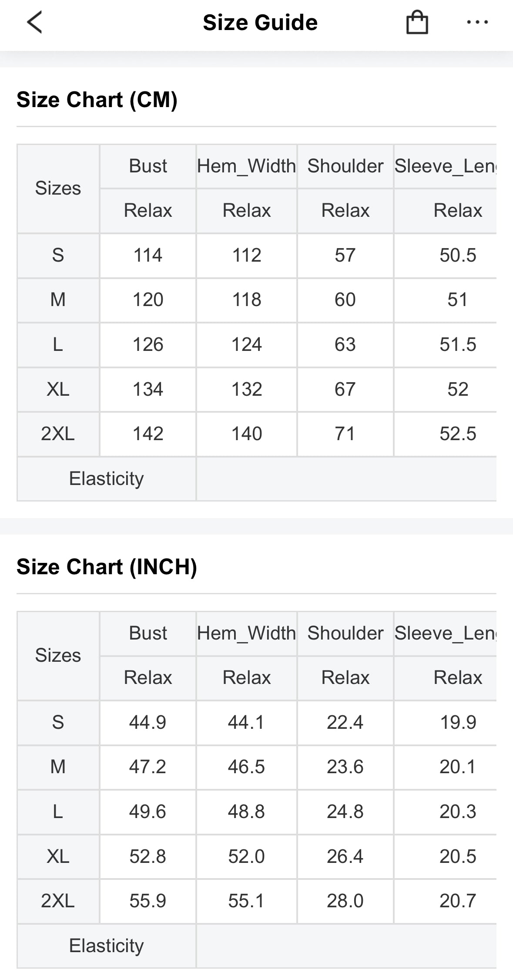The height and width of the screenshot is (980, 513).
Task: Select the 2XL row label in INCH chart
Action: (x=58, y=901)
